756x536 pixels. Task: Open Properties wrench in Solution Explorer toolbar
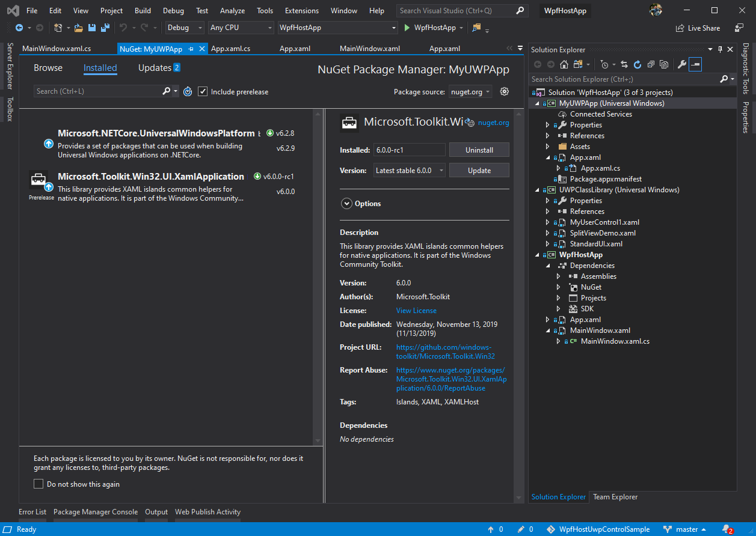[681, 64]
